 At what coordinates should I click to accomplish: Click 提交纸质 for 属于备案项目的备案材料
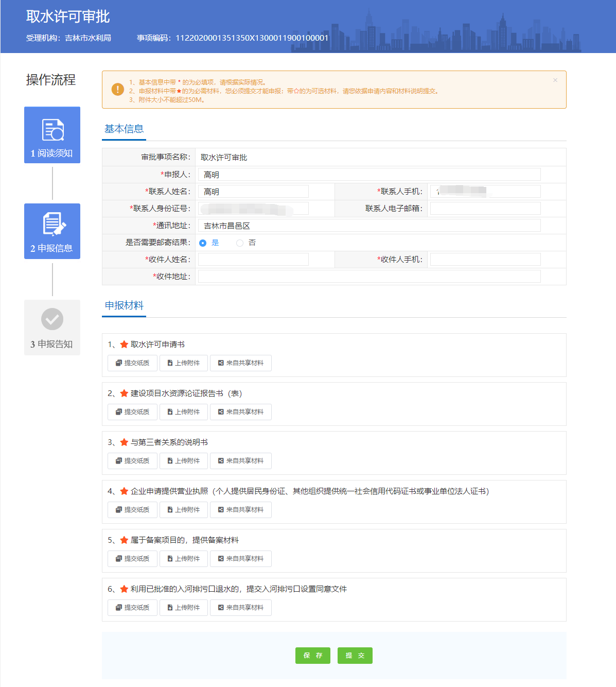point(132,559)
